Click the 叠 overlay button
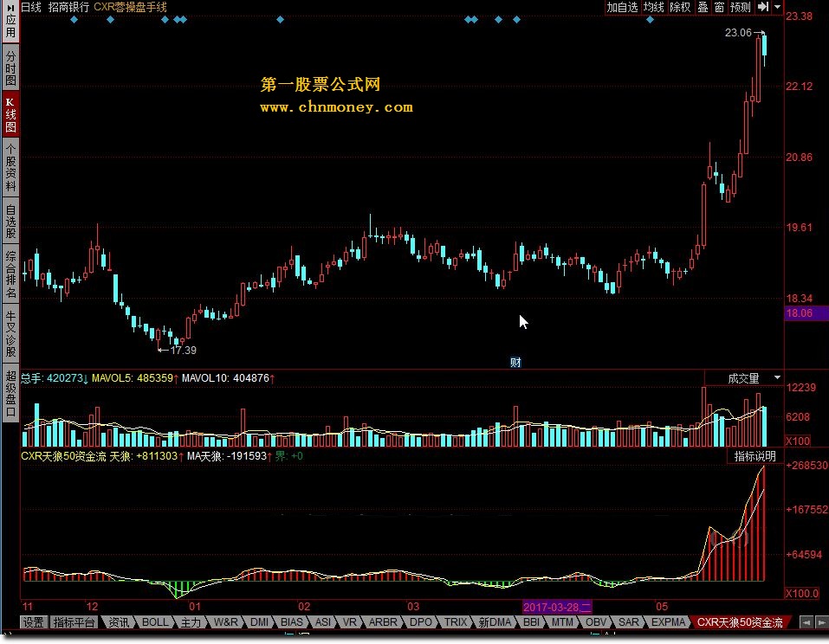Screen dimensions: 829x644 click(703, 7)
